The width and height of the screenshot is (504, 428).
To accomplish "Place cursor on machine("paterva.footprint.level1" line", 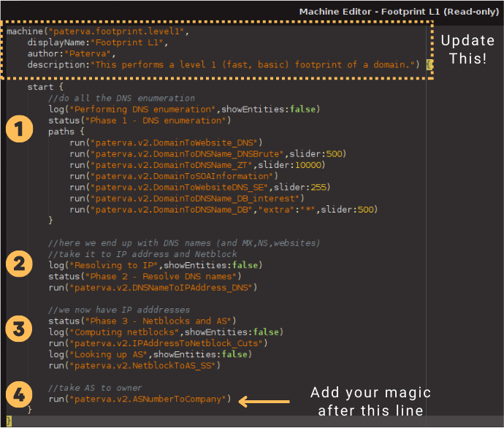I will pos(98,31).
